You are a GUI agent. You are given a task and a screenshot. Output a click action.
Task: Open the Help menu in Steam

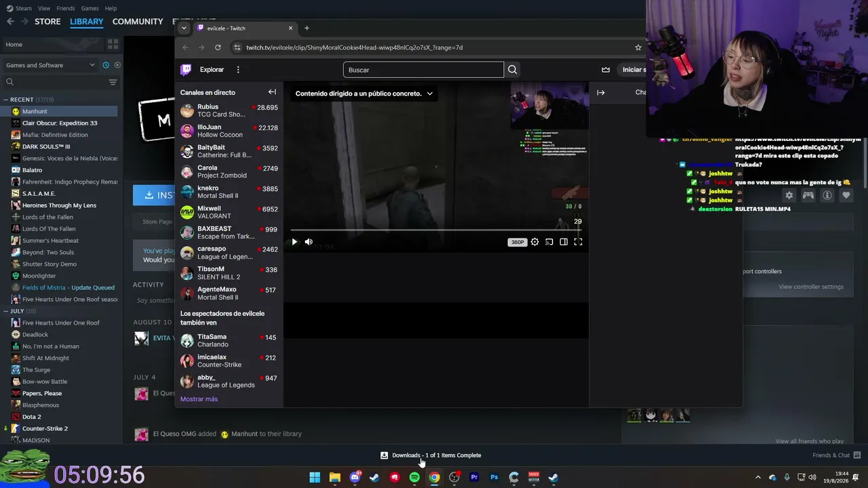tap(111, 8)
